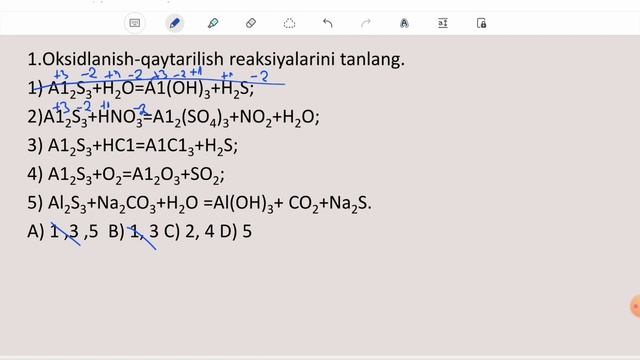The height and width of the screenshot is (360, 640).
Task: Click reaction 1 'A12S3+H2O=A1(OH)3+H2S'
Action: (x=141, y=89)
